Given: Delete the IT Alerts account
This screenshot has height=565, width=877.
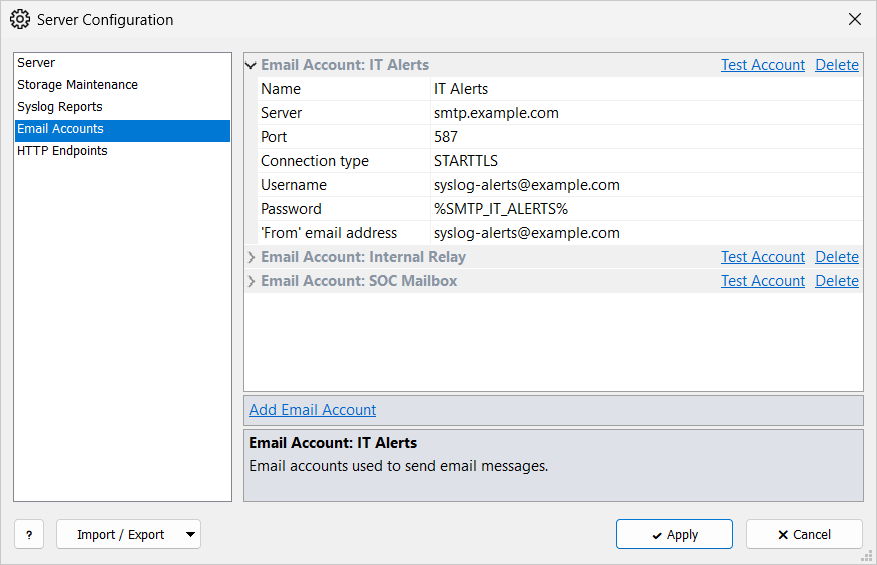Looking at the screenshot, I should (x=837, y=65).
